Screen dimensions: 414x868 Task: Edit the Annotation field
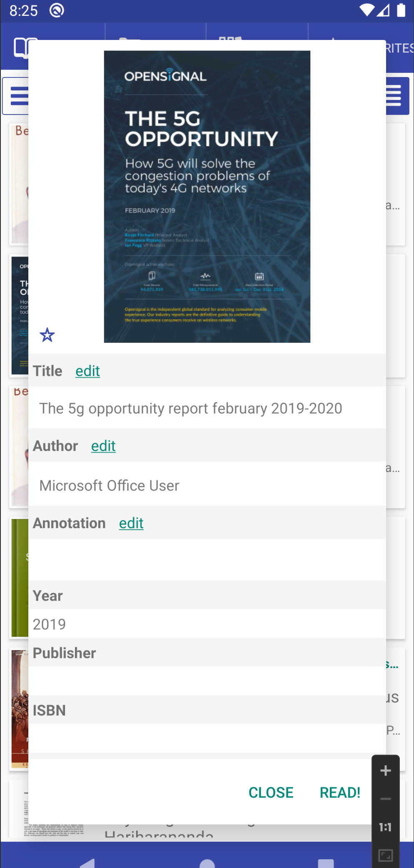(x=131, y=523)
